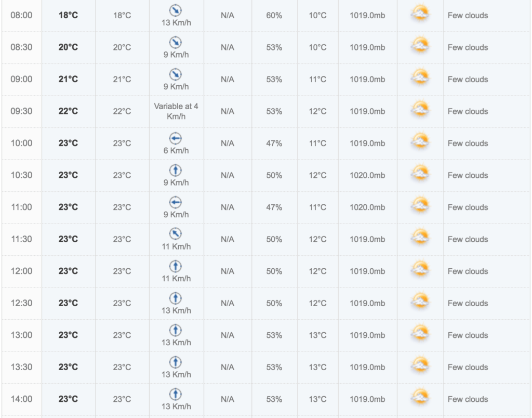Click the north wind arrow at 10:30
Viewport: 532px width, 418px height.
tap(176, 170)
